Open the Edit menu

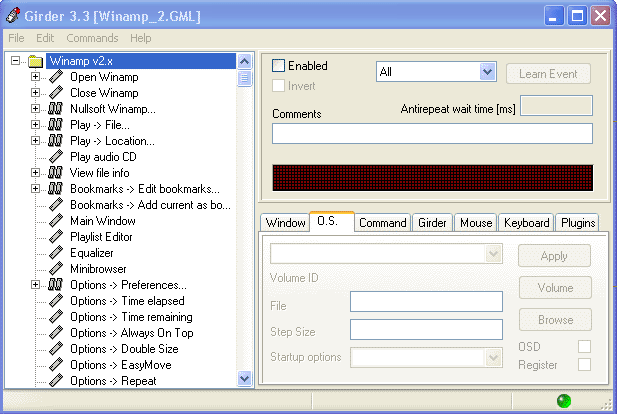pos(45,38)
